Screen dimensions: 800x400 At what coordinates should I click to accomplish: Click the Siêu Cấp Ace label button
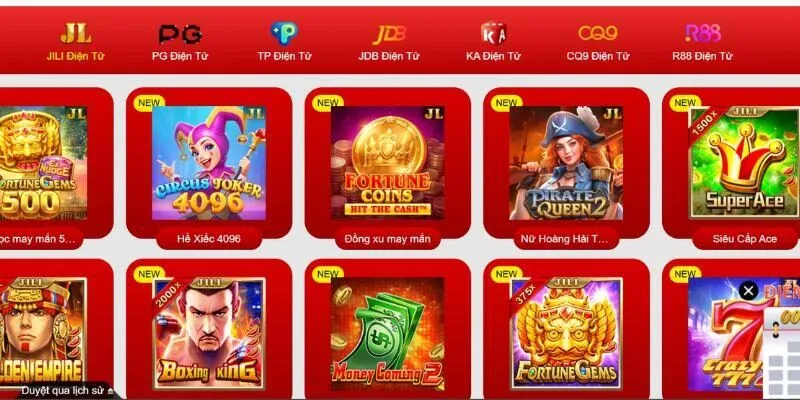744,238
